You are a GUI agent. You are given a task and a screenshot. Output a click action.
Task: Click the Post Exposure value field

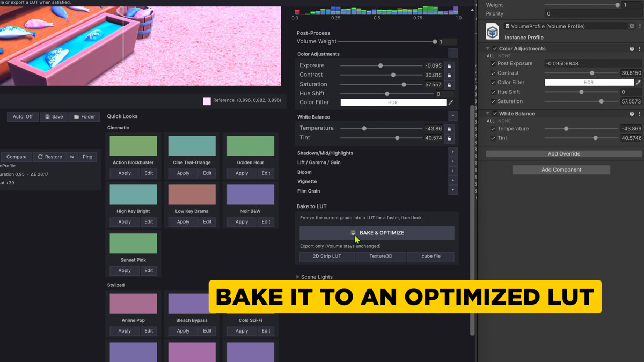(592, 64)
